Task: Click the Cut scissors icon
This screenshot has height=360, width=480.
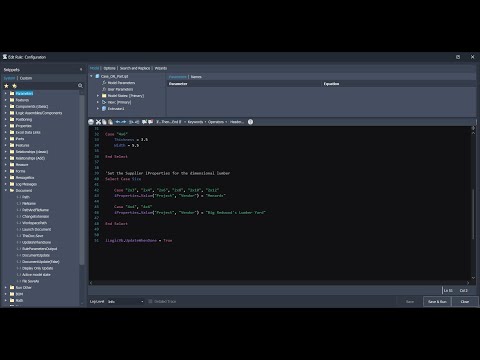Action: pyautogui.click(x=98, y=122)
